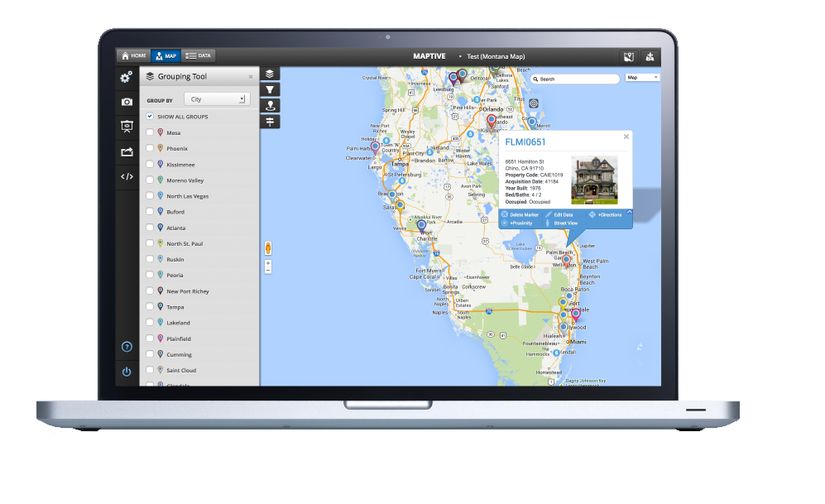Uncheck SHOW ALL GROUPS

pyautogui.click(x=150, y=117)
